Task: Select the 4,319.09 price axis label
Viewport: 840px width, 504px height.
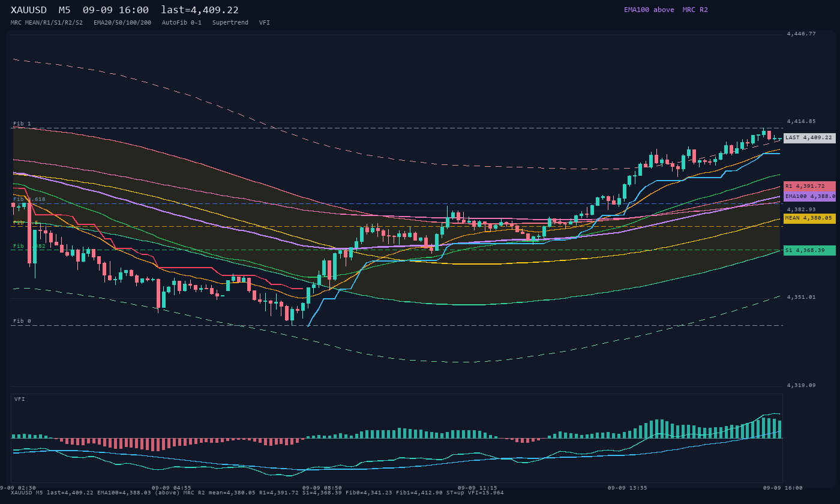Action: coord(802,385)
